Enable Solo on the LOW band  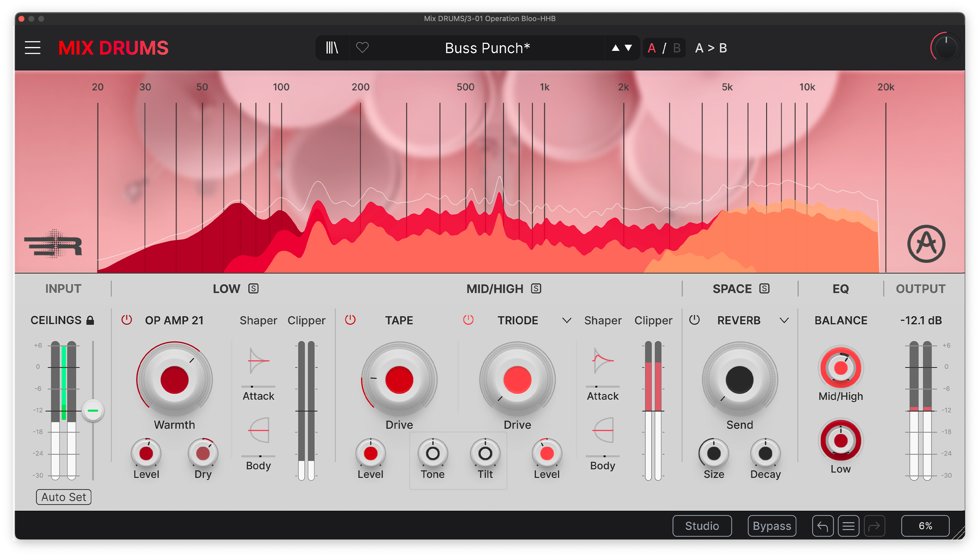(x=254, y=289)
